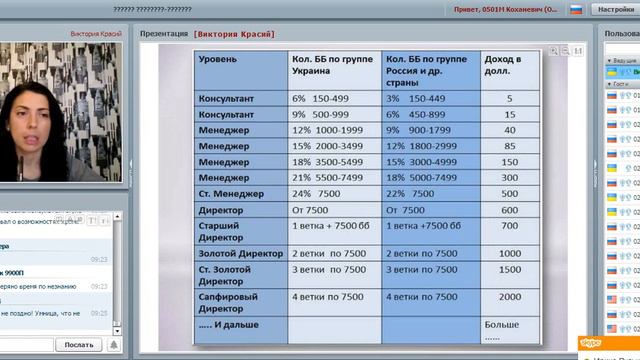Click the Уровень column header
This screenshot has height=360, width=640.
[x=241, y=71]
